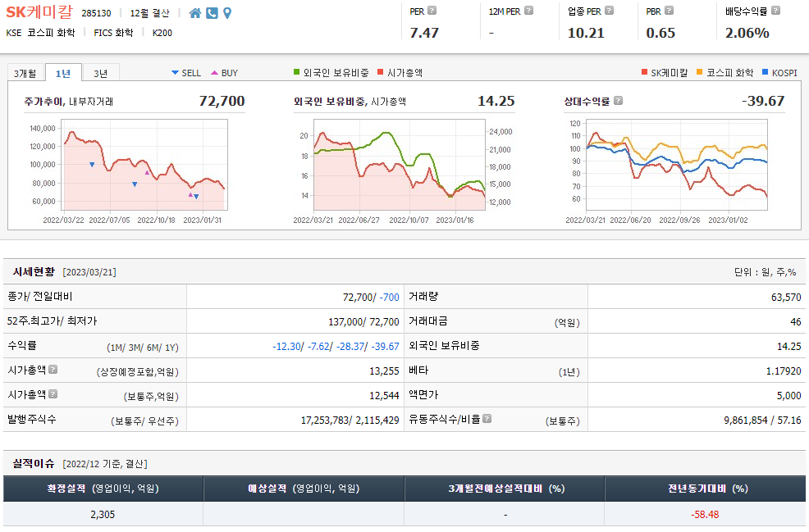Click the blue SELL triangle legend marker
The height and width of the screenshot is (532, 809).
[x=175, y=73]
